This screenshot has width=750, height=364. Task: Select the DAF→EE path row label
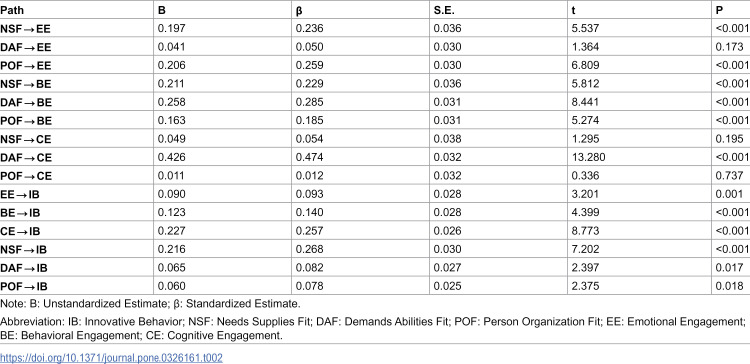point(26,47)
